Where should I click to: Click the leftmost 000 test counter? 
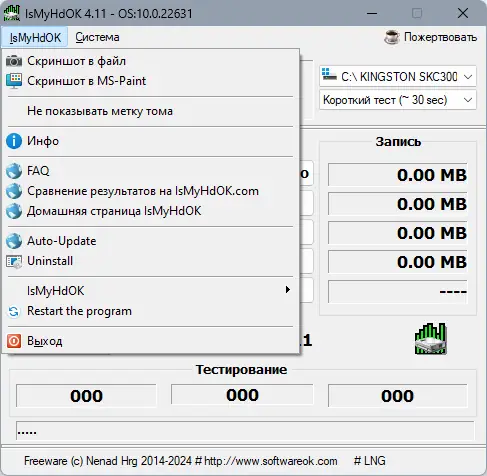[86, 396]
